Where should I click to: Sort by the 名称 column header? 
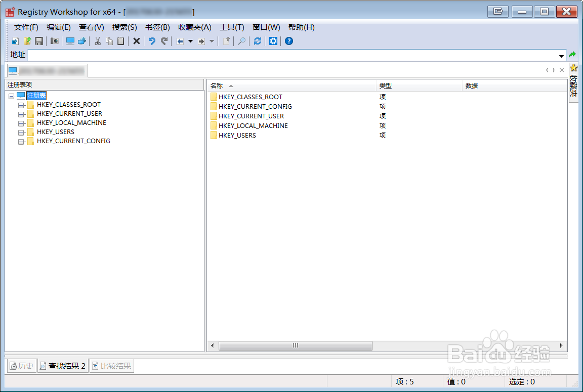[x=291, y=86]
